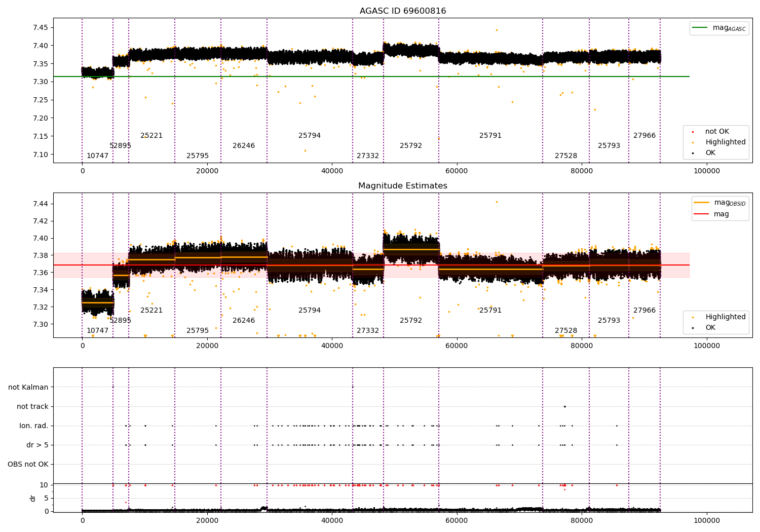Click obsid label 25793 in the top plot

[x=609, y=146]
